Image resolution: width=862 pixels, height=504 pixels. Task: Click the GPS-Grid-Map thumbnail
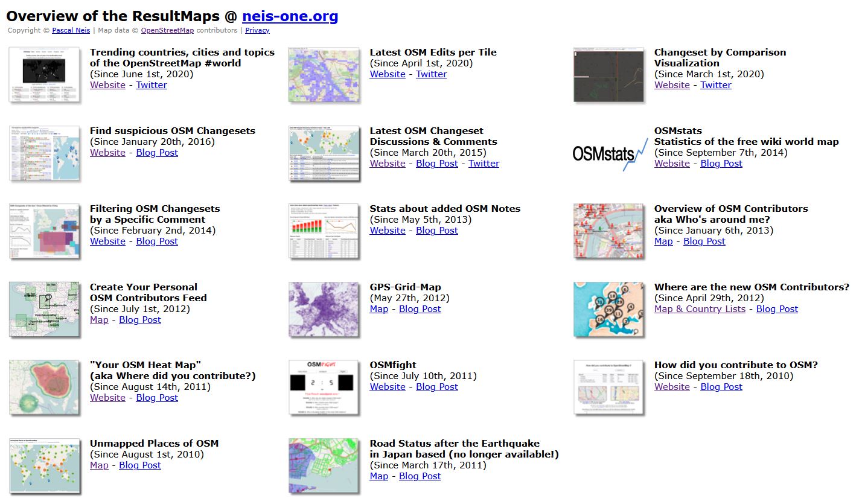coord(324,309)
